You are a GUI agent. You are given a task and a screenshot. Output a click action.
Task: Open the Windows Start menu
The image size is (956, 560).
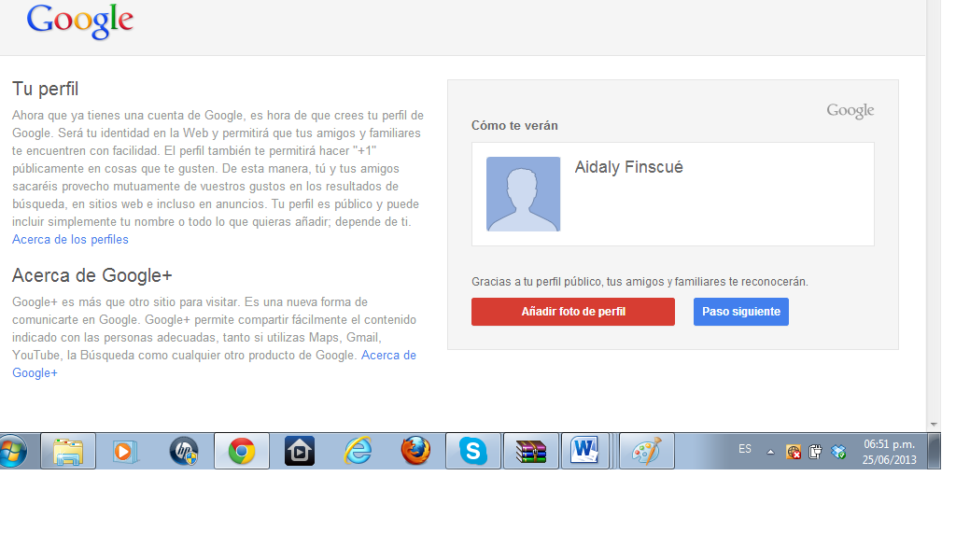[x=14, y=449]
